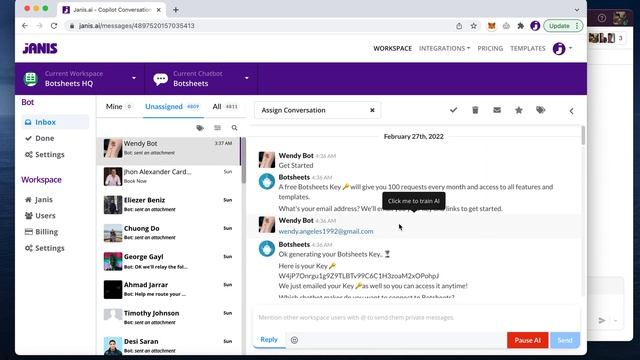The height and width of the screenshot is (360, 640).
Task: Close the Janis.ai browser tab
Action: pyautogui.click(x=158, y=10)
